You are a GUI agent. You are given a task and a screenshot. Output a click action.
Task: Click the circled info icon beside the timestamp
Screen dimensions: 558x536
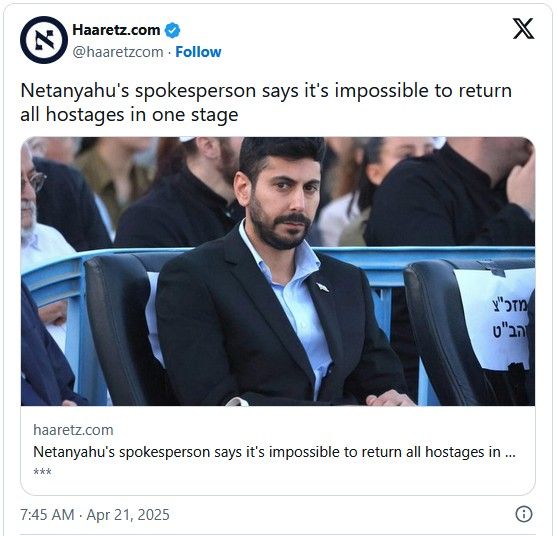[x=523, y=514]
